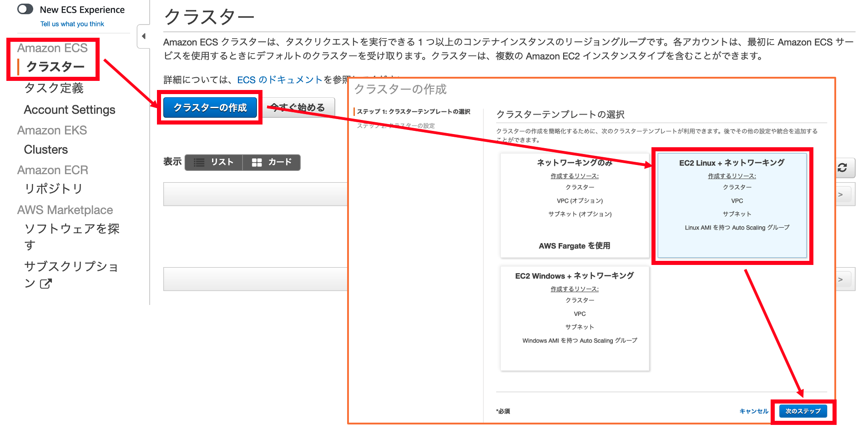
Task: Click the external link icon next to サブスクリプション
Action: (x=46, y=284)
